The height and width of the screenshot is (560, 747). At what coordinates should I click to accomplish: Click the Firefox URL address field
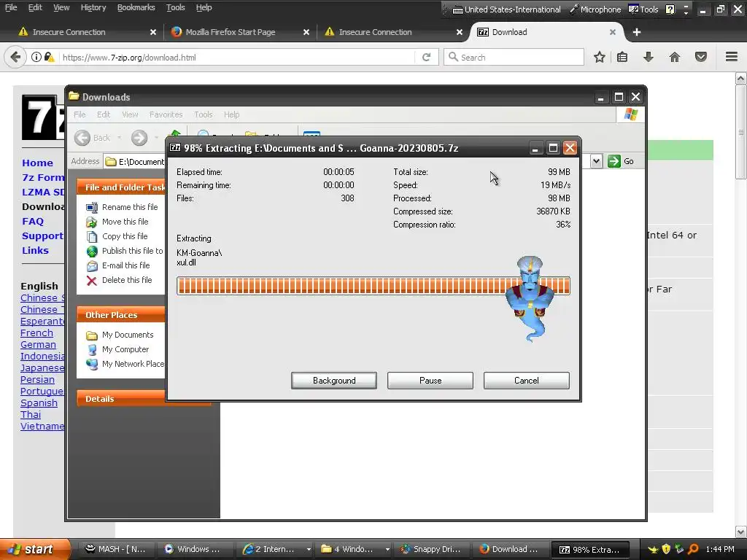click(237, 57)
